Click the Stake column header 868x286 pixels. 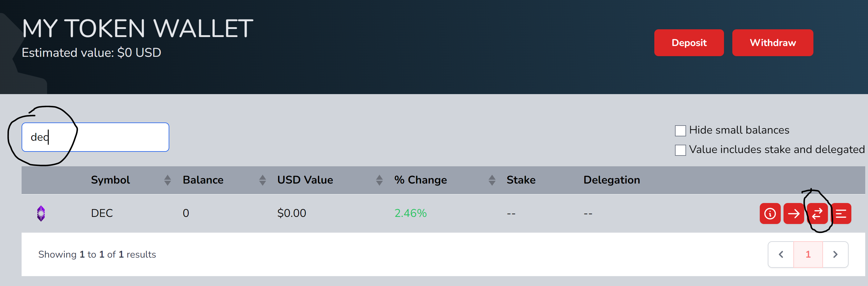pos(521,180)
